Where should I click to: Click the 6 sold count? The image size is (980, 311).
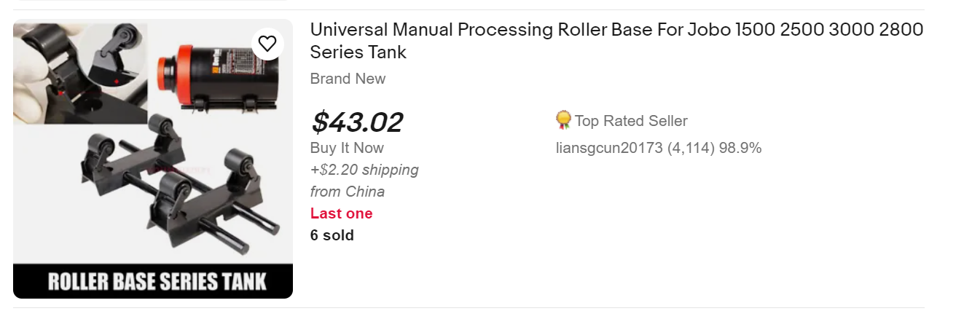pos(332,235)
